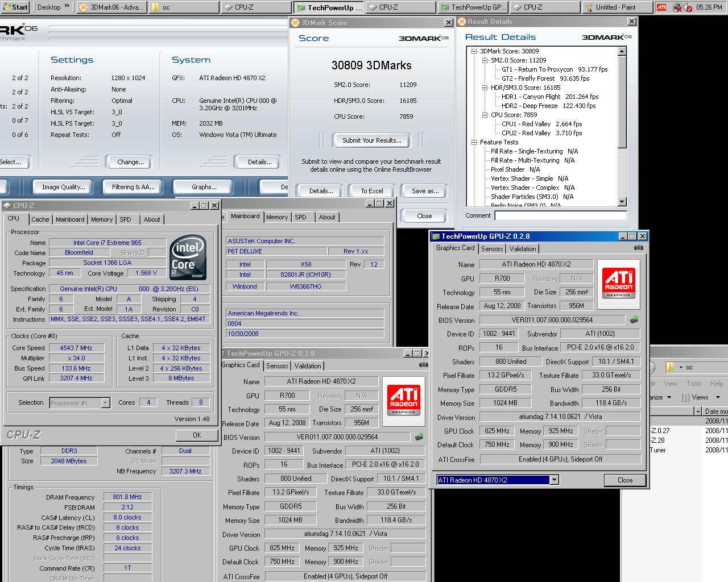Select HDR1 - Canyon Flight result

click(550, 97)
